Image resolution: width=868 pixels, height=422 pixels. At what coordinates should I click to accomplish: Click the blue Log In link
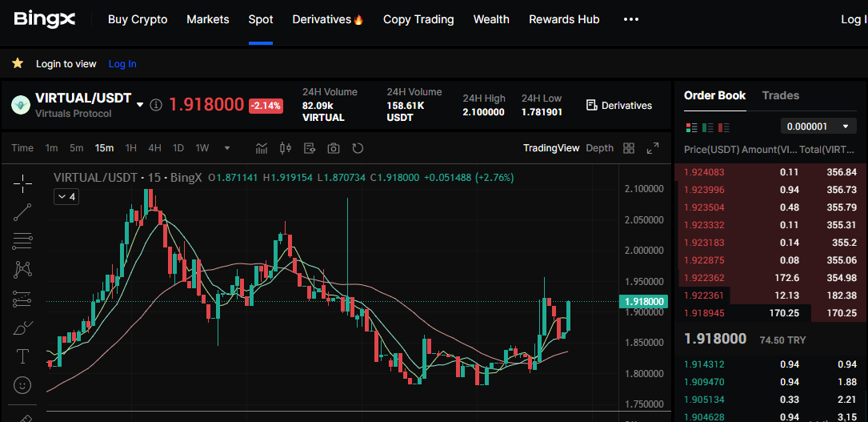point(122,64)
